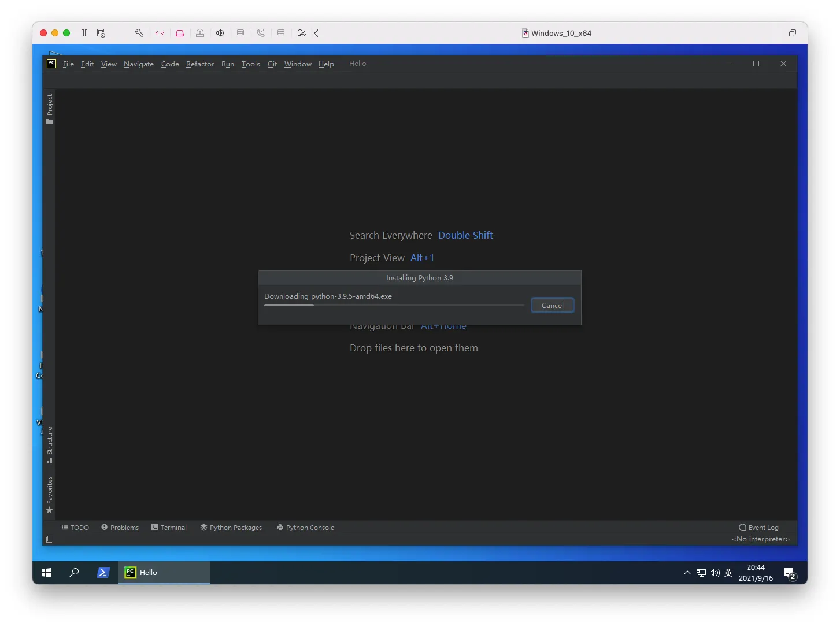Open the TODO tool window

pyautogui.click(x=75, y=528)
